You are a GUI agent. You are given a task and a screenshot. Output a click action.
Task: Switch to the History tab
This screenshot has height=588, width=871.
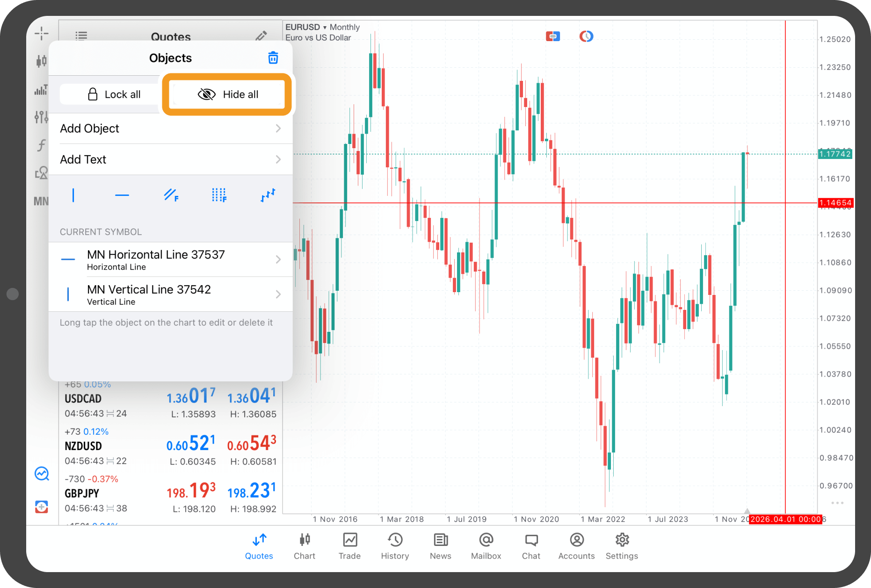[395, 546]
